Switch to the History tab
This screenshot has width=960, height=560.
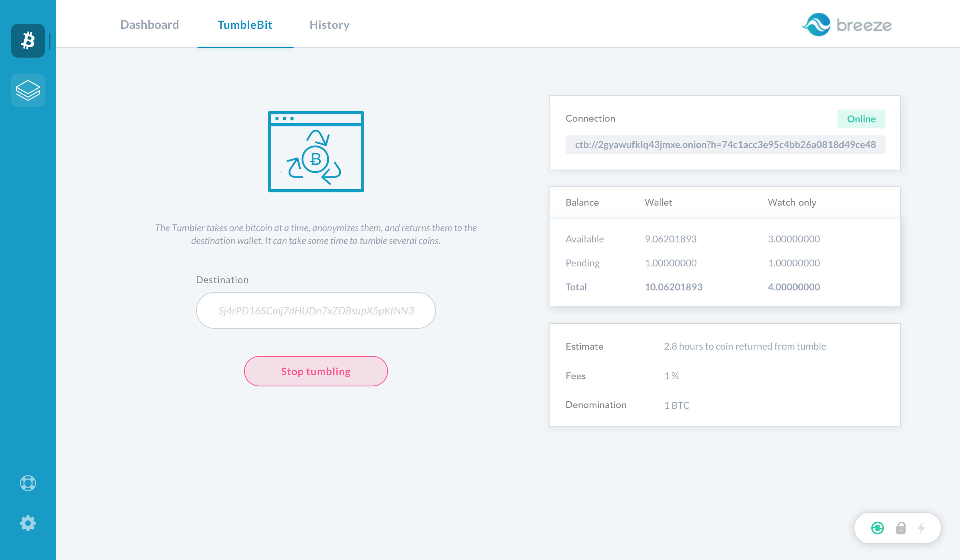point(329,25)
